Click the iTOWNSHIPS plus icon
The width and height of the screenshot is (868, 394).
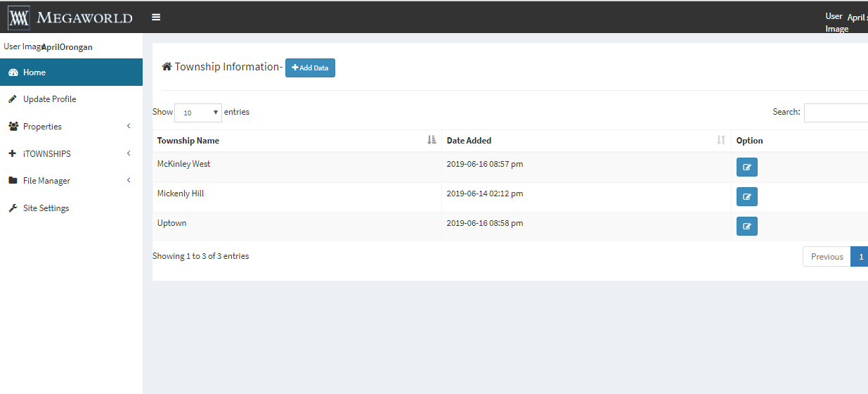12,153
